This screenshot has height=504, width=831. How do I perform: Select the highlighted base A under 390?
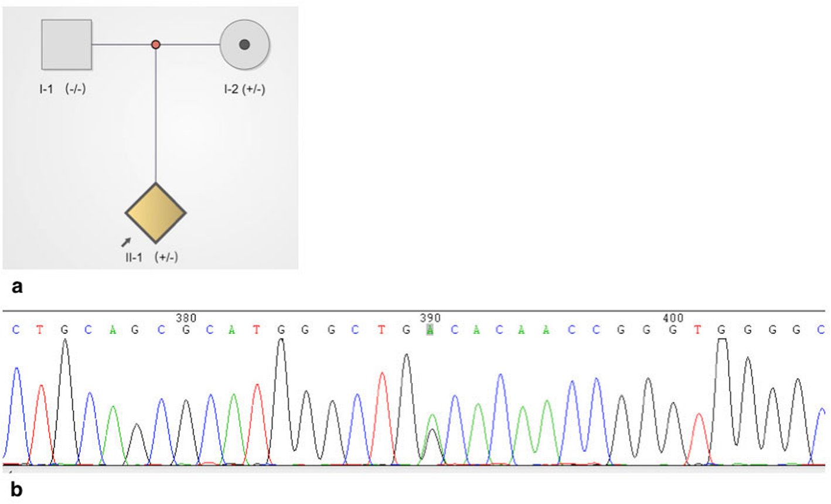tap(430, 330)
